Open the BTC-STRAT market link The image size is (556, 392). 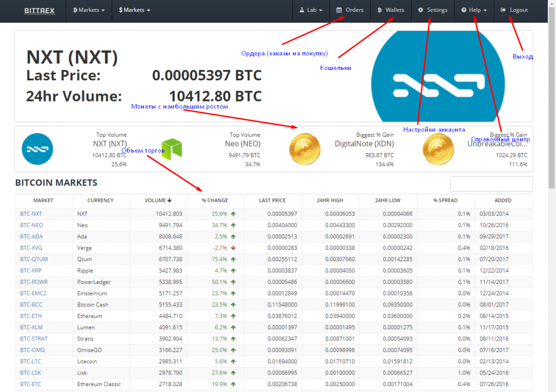34,338
